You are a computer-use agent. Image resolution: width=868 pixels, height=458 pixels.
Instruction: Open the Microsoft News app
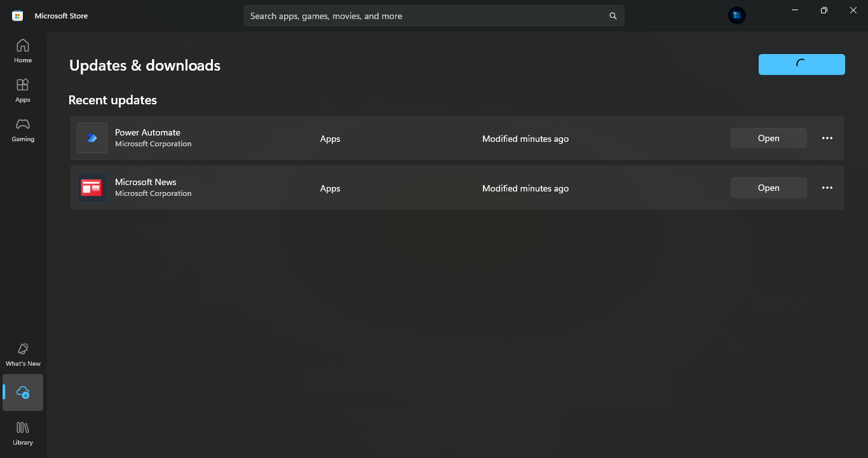[x=768, y=187]
